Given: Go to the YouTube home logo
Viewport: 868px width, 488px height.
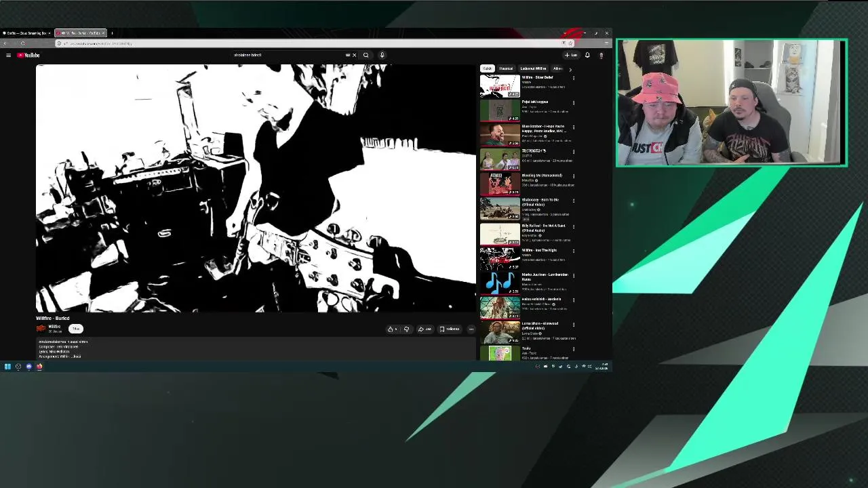Looking at the screenshot, I should (x=28, y=55).
